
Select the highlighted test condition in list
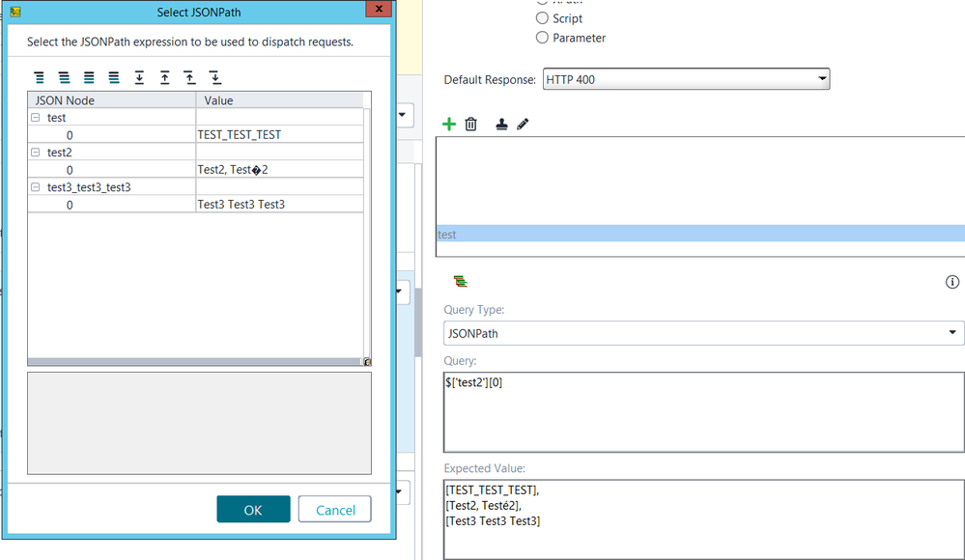(x=700, y=234)
